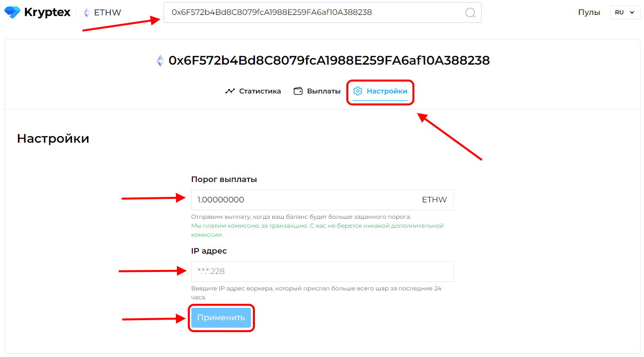Click the gear icon of Настройки
The width and height of the screenshot is (644, 357).
358,91
